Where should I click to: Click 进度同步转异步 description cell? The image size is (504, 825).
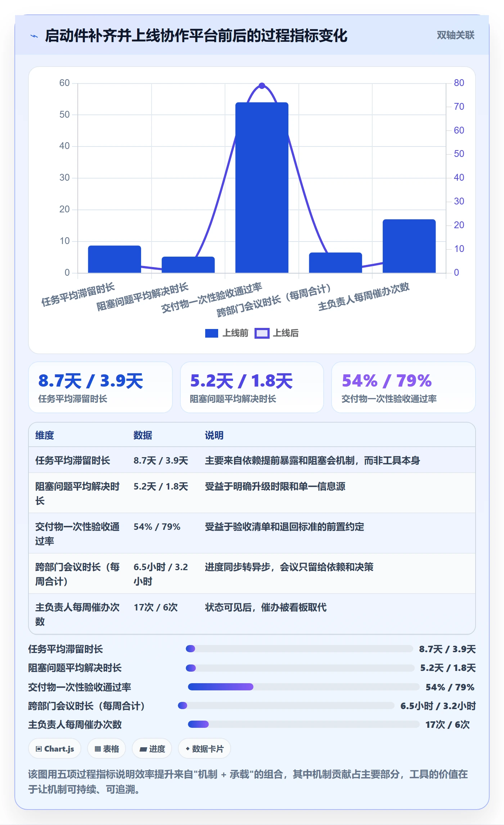[x=289, y=567]
